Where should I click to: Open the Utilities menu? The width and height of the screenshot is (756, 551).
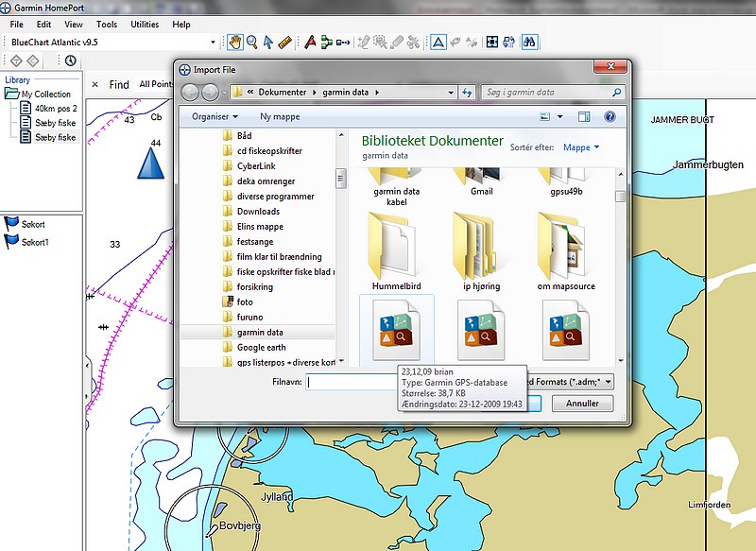(x=145, y=25)
